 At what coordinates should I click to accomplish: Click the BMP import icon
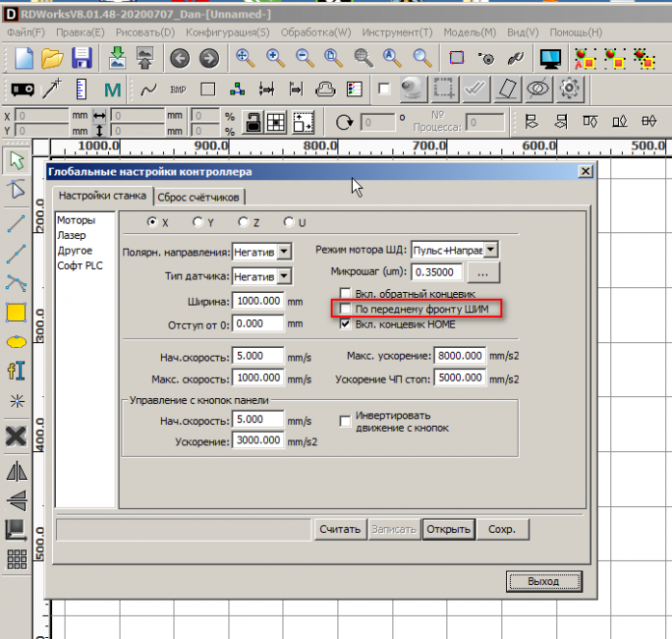click(178, 89)
